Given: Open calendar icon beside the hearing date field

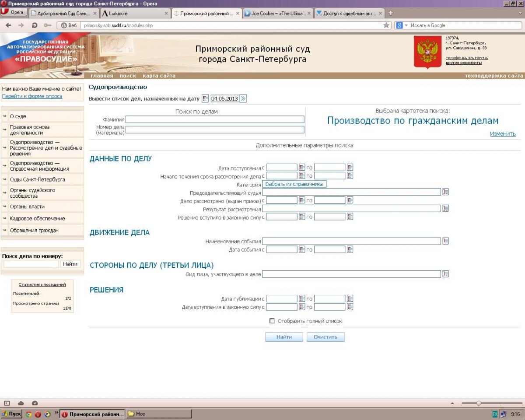Looking at the screenshot, I should tap(205, 98).
